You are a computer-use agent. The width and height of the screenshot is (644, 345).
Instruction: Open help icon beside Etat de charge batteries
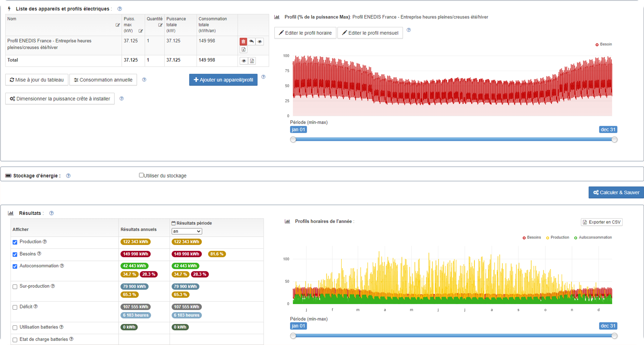[x=71, y=339]
